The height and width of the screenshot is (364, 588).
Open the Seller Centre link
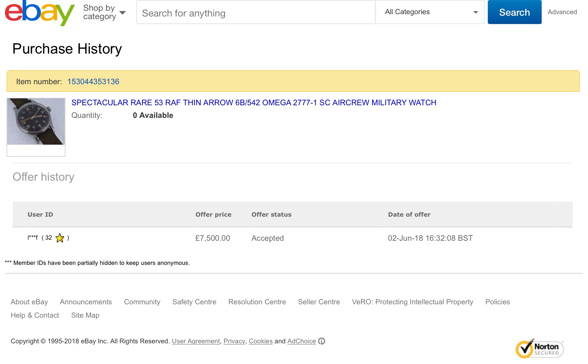click(x=319, y=302)
